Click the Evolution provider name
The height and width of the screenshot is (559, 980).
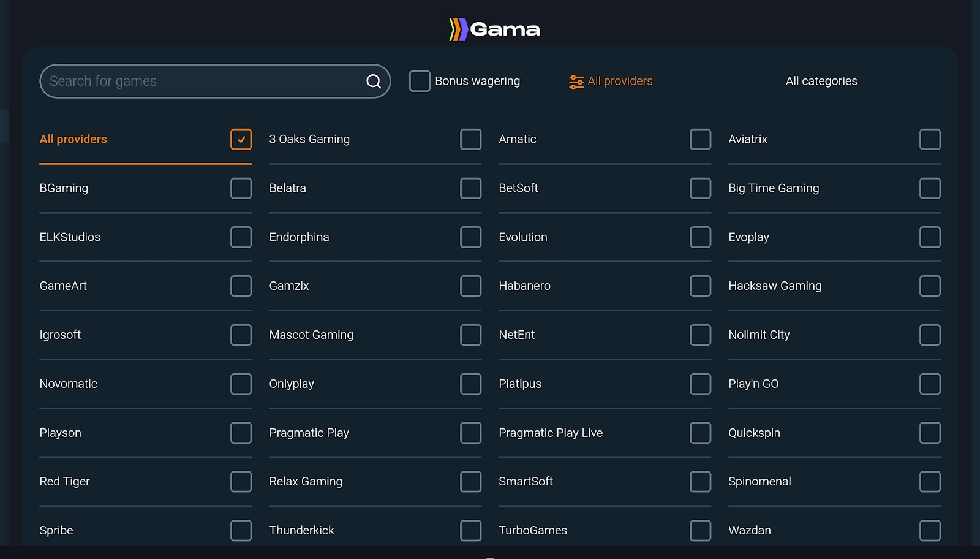point(523,237)
